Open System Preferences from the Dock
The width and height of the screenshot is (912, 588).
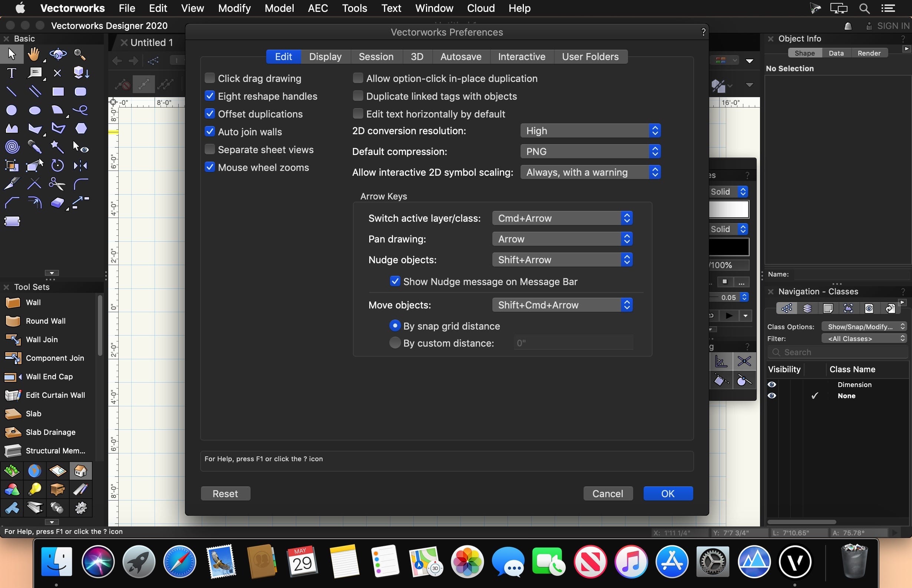pos(713,562)
